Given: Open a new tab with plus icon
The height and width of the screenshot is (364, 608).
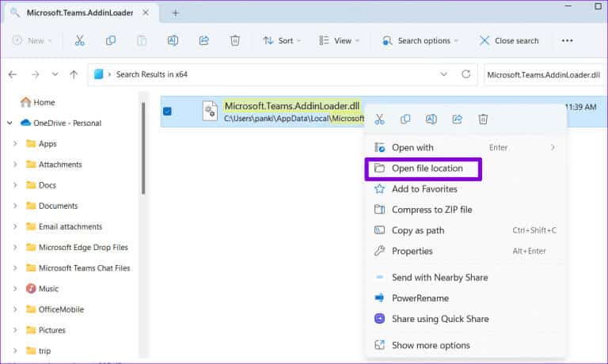Looking at the screenshot, I should (175, 13).
